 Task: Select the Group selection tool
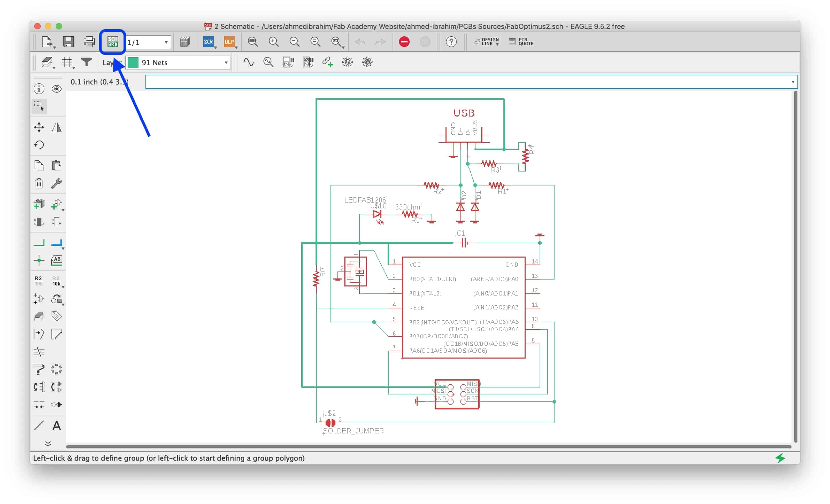point(39,106)
